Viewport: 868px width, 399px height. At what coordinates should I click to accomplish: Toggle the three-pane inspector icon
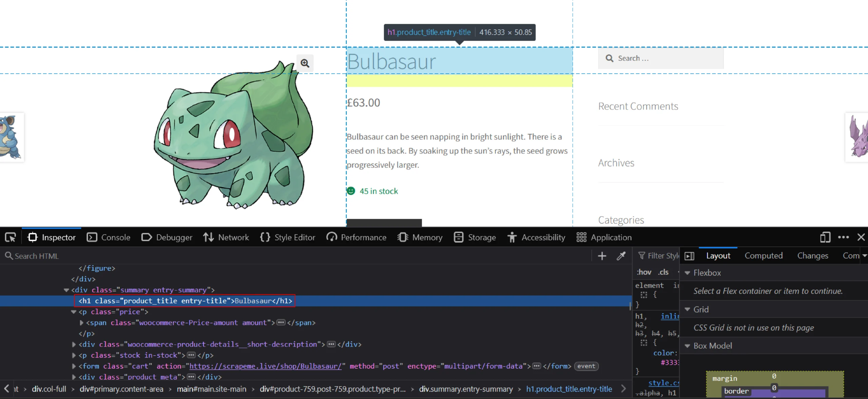pos(689,256)
